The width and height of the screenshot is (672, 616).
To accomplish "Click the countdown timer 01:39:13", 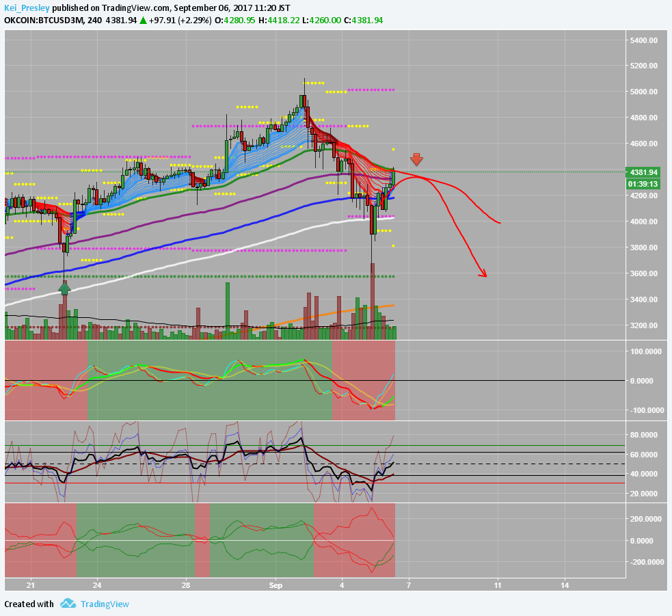I will point(643,184).
